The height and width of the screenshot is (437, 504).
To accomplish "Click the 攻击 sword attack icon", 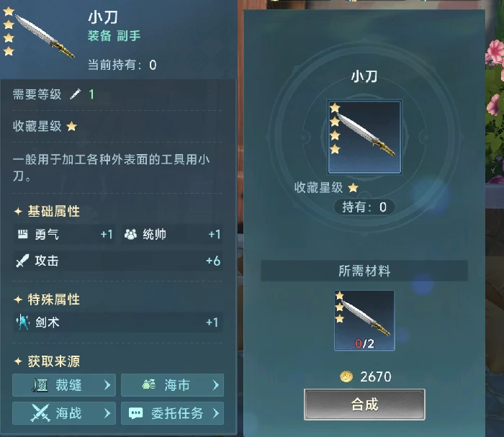I will click(22, 261).
